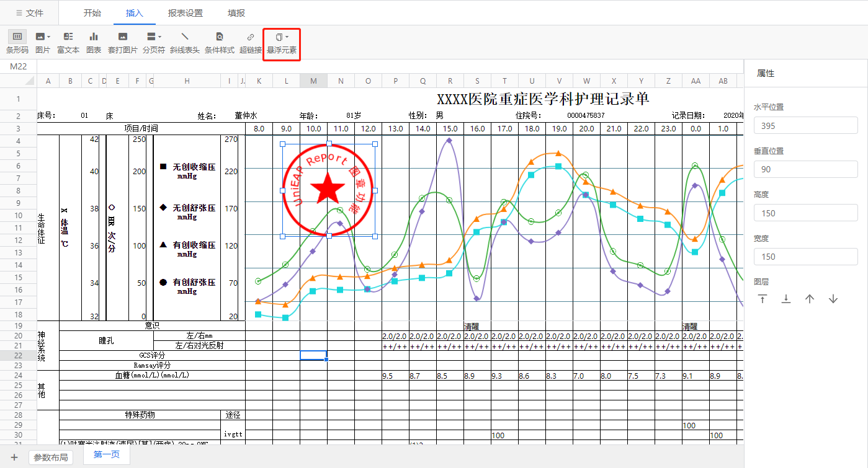Click the blood sugar value 9.5
This screenshot has width=868, height=468.
[x=388, y=376]
